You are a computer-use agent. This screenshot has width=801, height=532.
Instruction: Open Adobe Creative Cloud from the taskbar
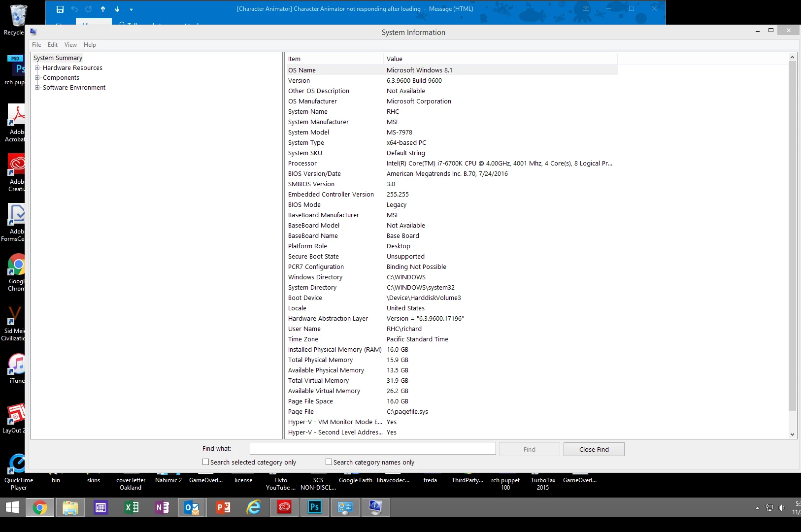[x=284, y=507]
